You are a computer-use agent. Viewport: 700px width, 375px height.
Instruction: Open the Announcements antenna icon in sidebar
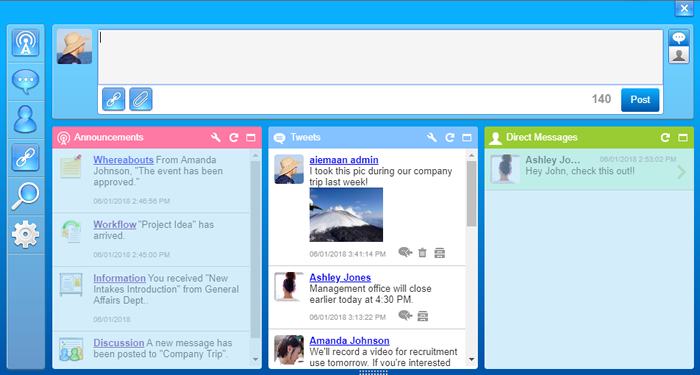click(25, 43)
